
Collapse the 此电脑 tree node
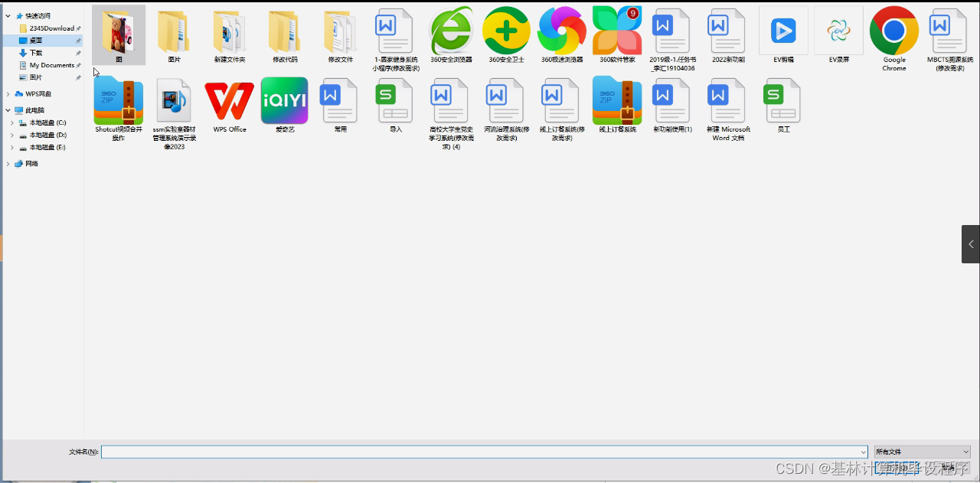pos(8,110)
